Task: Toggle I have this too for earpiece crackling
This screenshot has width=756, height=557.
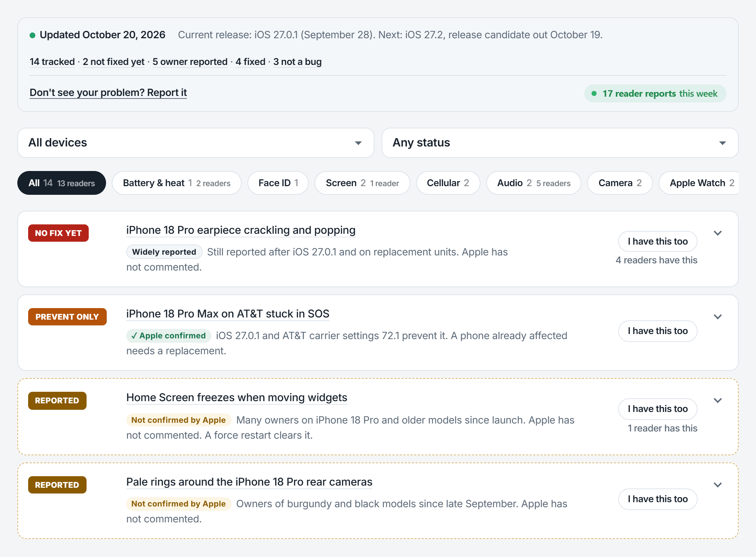Action: [x=658, y=241]
